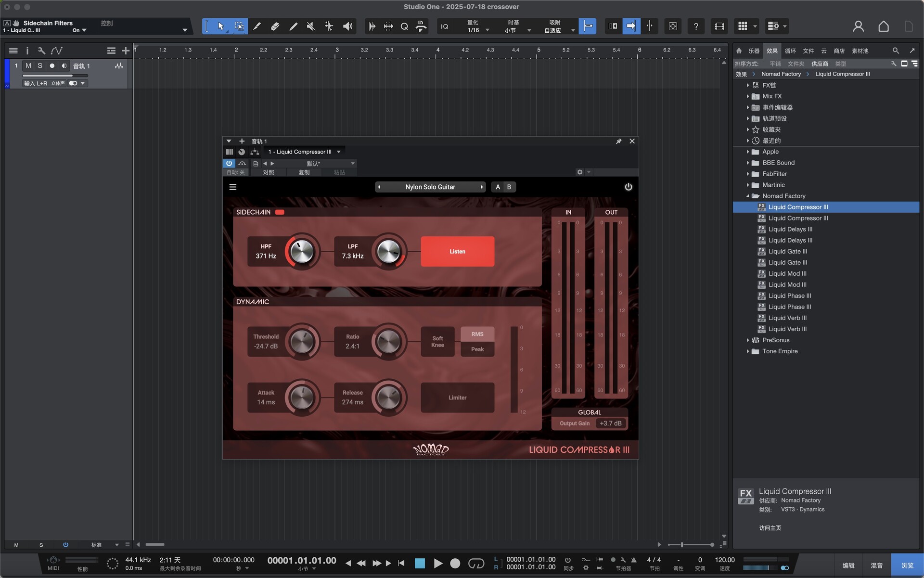Image resolution: width=924 pixels, height=578 pixels.
Task: Click 复制 copy button in plugin header
Action: click(x=304, y=172)
